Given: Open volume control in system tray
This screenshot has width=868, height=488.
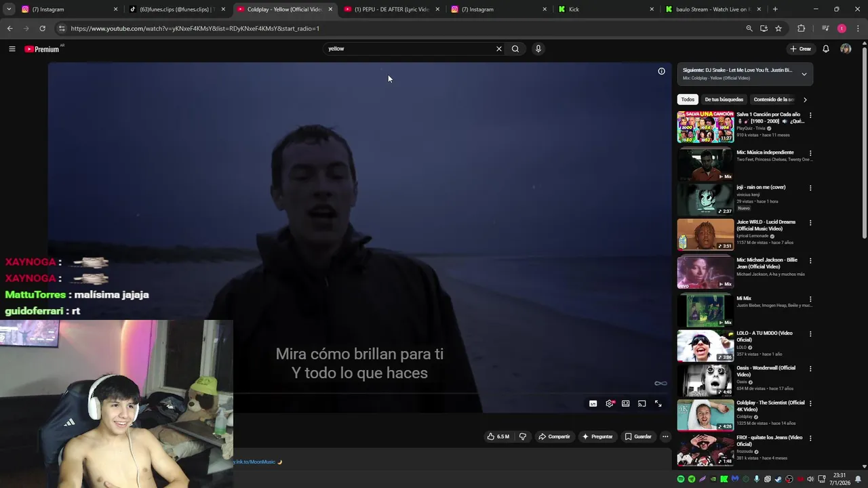Looking at the screenshot, I should tap(810, 479).
